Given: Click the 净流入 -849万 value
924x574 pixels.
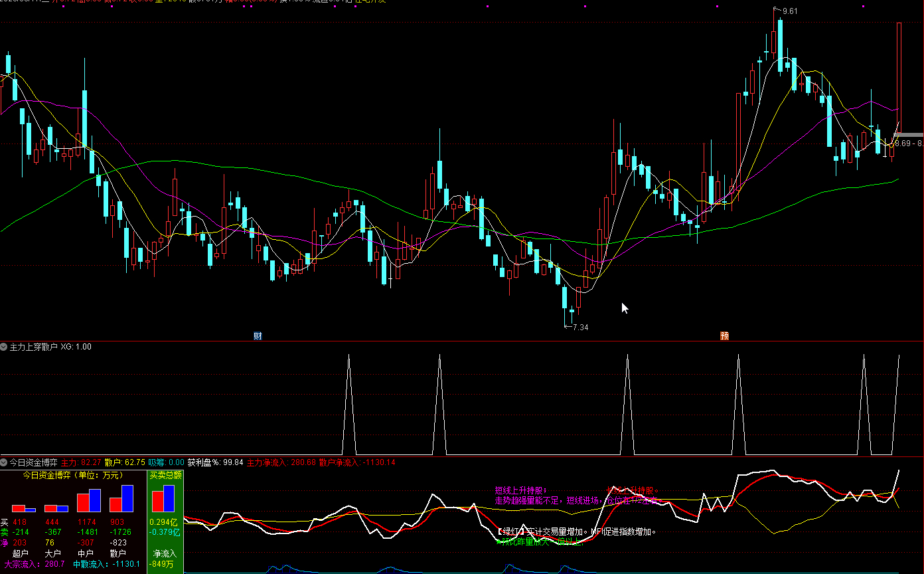Looking at the screenshot, I should click(164, 564).
